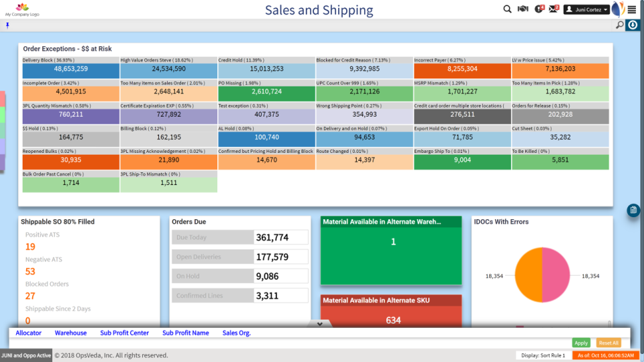
Task: Click Embargo Ship To value 9,004
Action: click(x=462, y=160)
